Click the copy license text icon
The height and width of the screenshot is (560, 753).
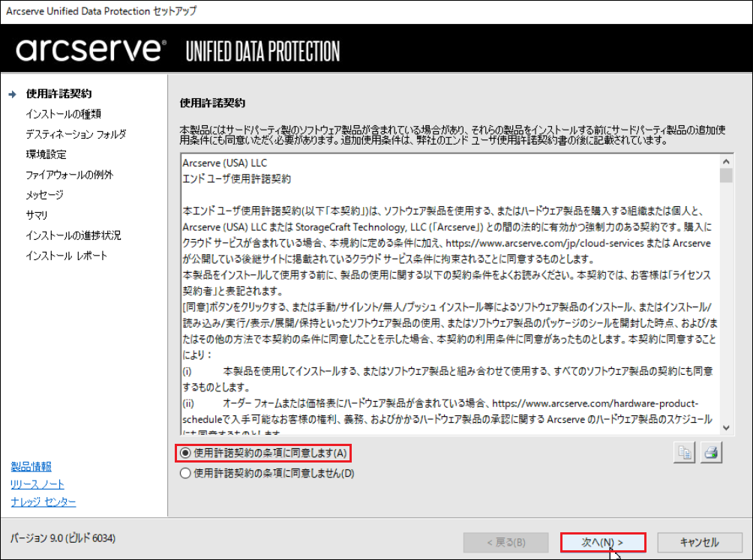684,453
